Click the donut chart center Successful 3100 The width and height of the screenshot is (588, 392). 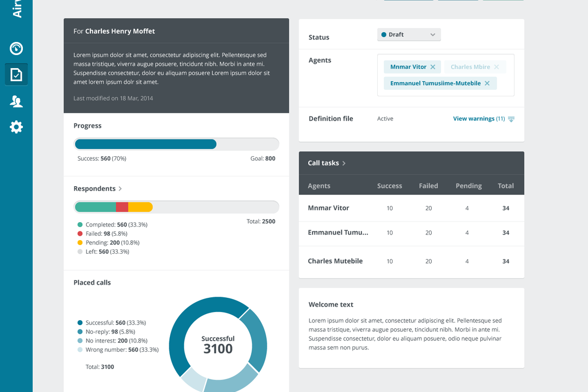(218, 345)
